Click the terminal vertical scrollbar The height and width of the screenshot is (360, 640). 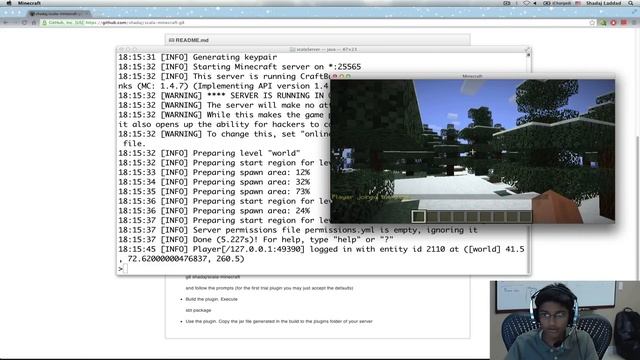529,163
